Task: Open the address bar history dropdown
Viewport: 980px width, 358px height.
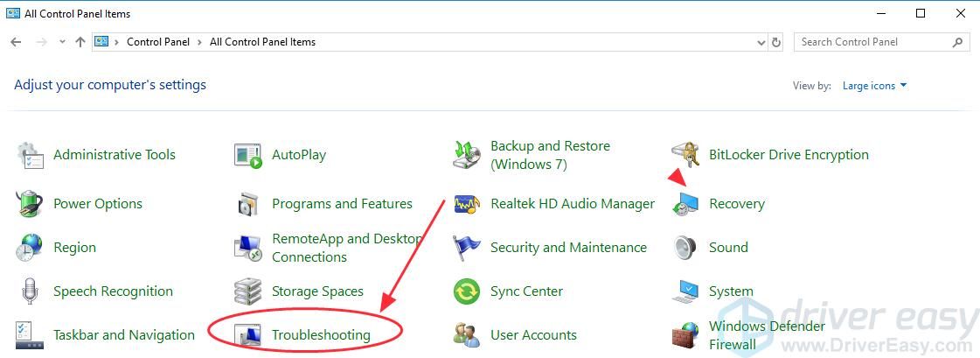Action: (x=761, y=42)
